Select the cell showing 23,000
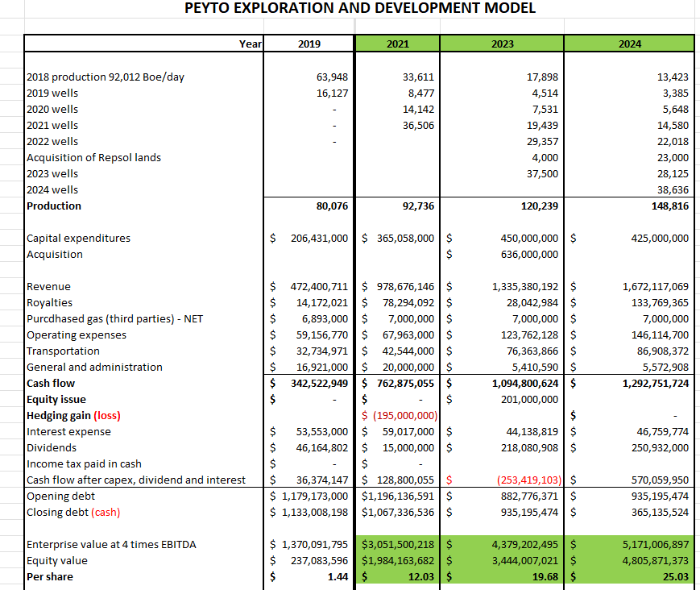 point(673,157)
